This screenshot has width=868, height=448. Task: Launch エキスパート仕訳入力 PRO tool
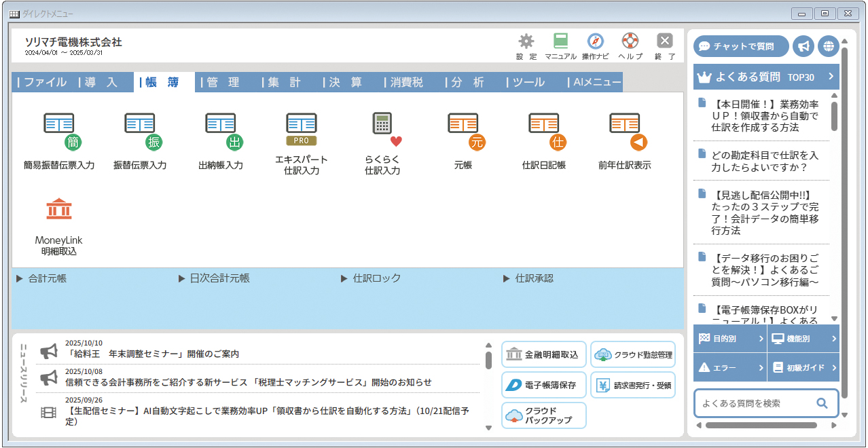tap(301, 136)
